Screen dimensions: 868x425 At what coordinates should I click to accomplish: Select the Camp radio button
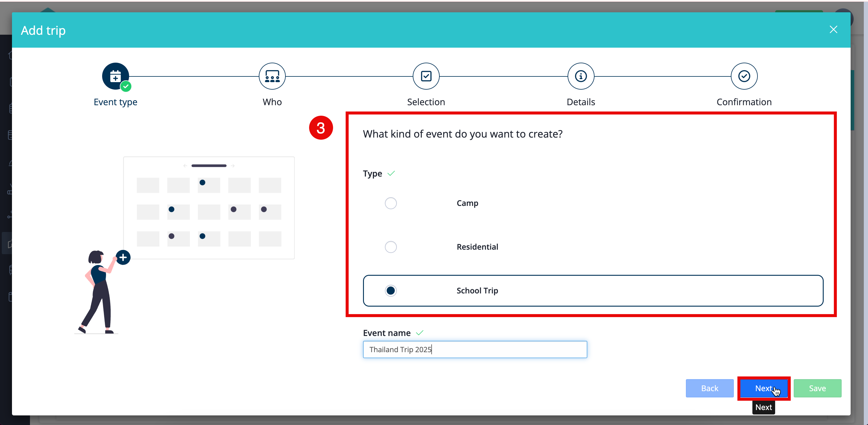391,203
